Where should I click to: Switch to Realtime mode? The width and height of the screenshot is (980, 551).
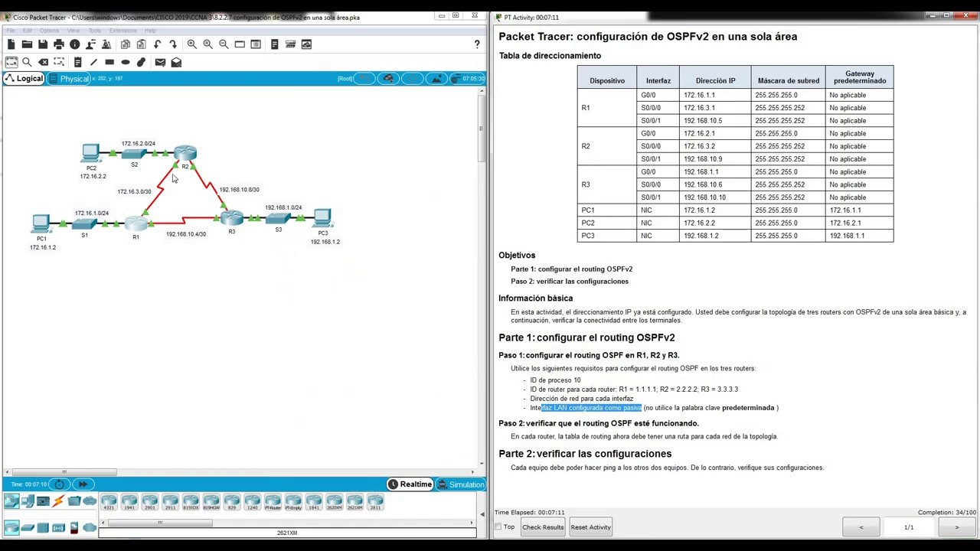click(x=410, y=484)
